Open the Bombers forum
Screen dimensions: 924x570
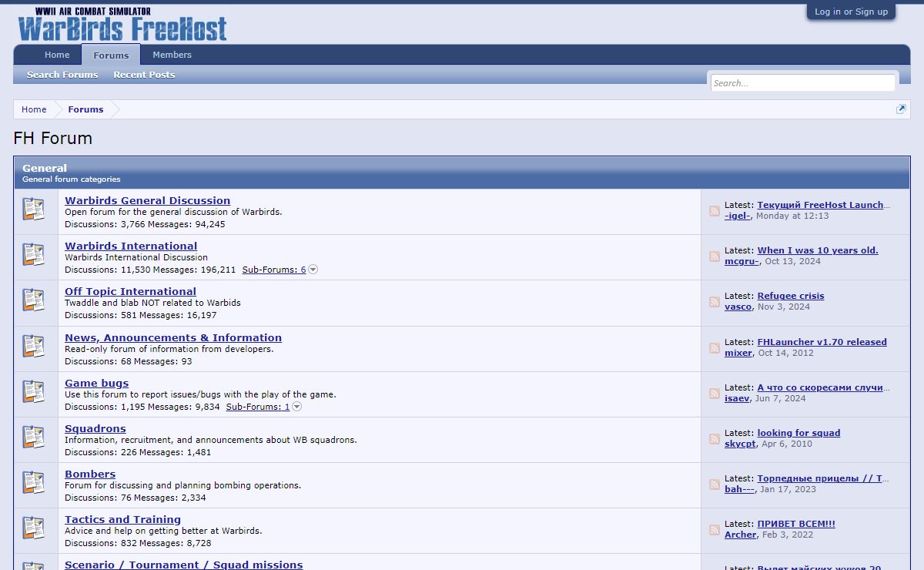pos(90,474)
